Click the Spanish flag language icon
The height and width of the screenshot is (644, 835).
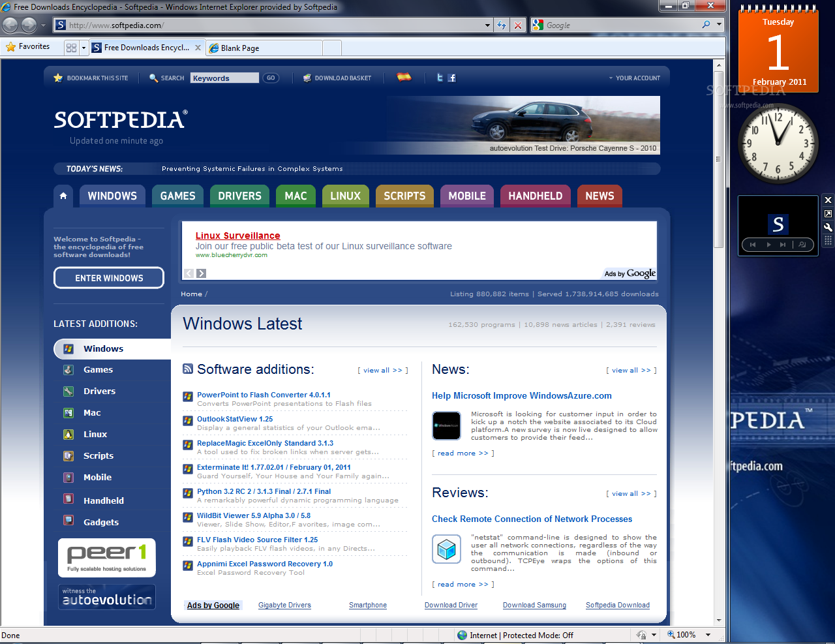(404, 77)
